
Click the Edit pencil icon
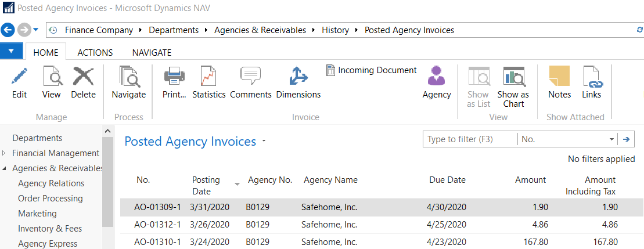[19, 77]
